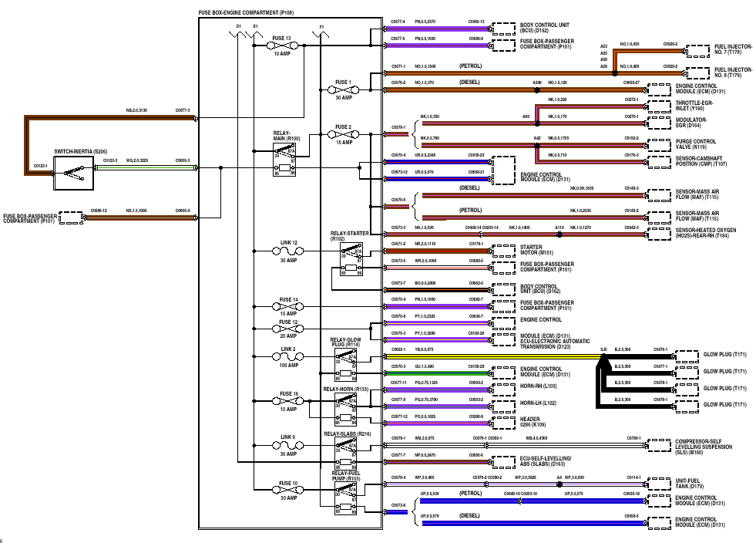
Task: Click the Relay-Horn (R133) symbol
Action: coord(345,409)
